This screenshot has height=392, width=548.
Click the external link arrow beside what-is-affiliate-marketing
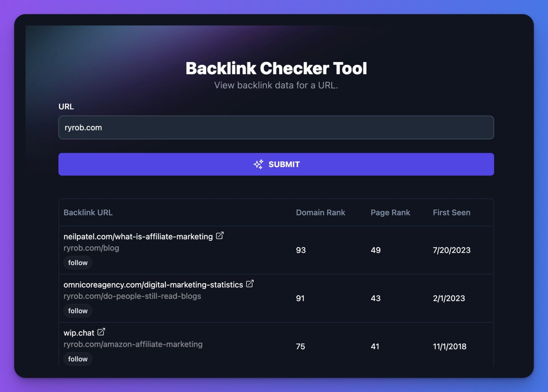coord(220,235)
